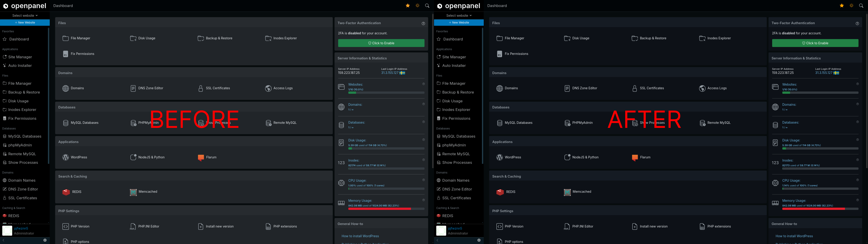The height and width of the screenshot is (244, 868).
Task: Open Domains globe tile in AFTER dashboard
Action: [x=507, y=88]
